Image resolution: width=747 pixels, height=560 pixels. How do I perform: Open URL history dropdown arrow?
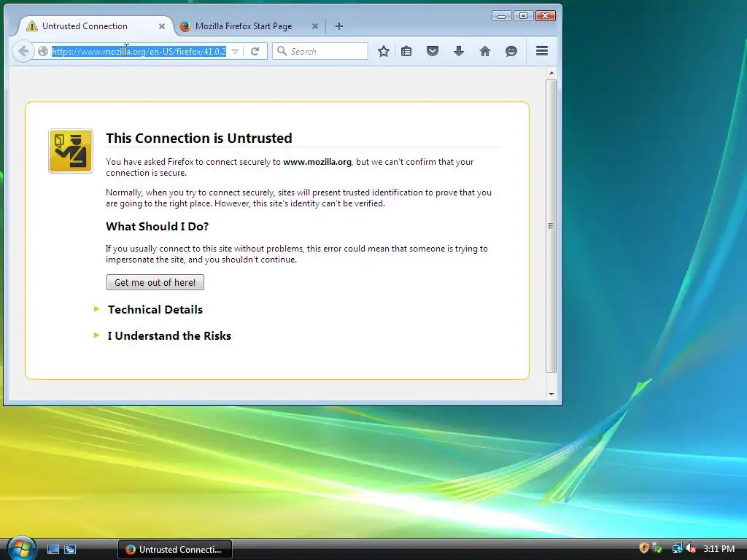tap(235, 51)
